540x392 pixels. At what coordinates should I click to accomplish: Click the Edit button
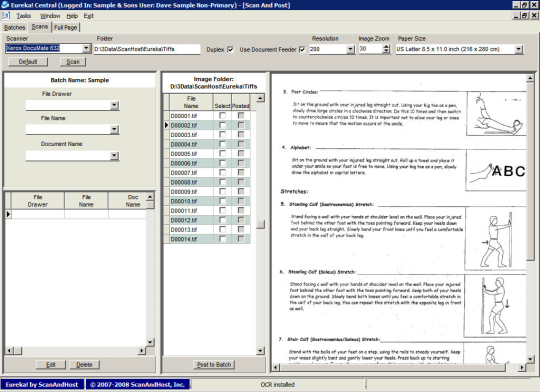tap(51, 364)
